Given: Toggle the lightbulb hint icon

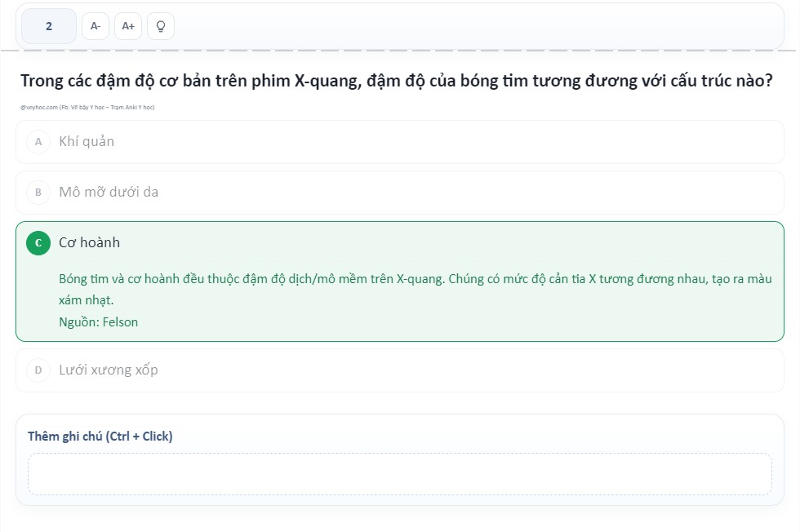Looking at the screenshot, I should [161, 26].
